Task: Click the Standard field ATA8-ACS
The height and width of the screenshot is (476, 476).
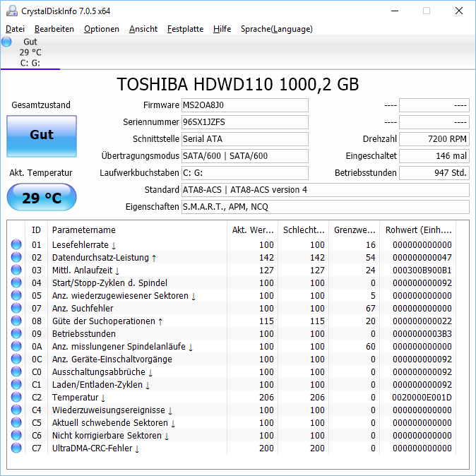Action: click(326, 190)
